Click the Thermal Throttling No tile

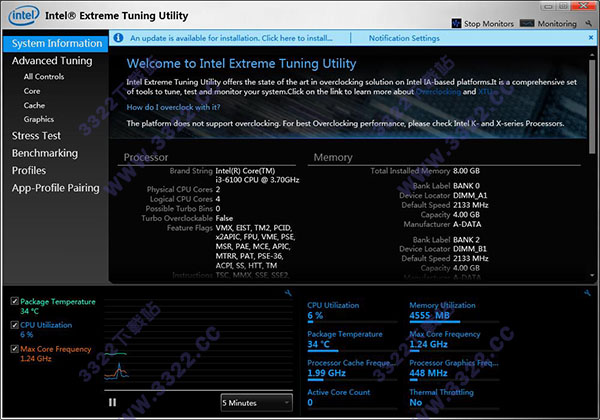(454, 398)
